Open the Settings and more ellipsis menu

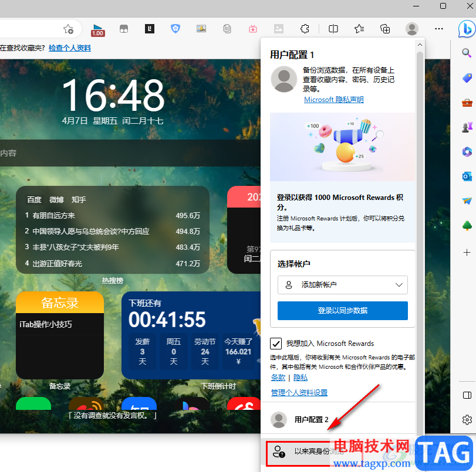pos(438,29)
